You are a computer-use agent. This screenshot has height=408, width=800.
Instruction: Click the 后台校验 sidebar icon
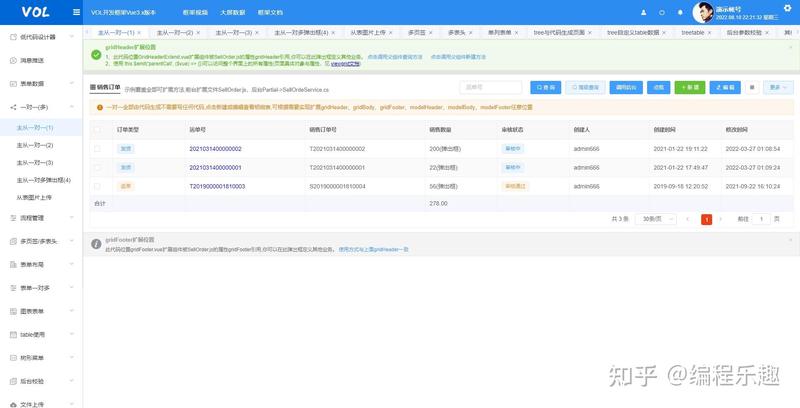pos(14,381)
